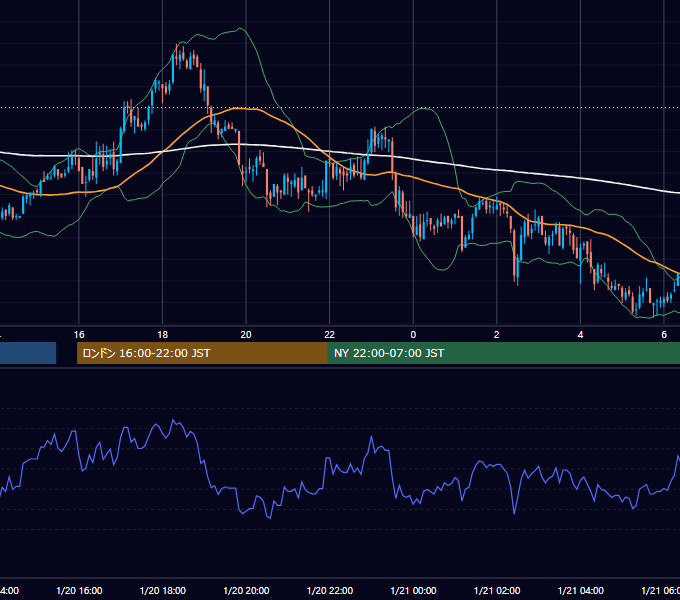Click the 1/20 22:00 time label
The image size is (680, 600).
[x=330, y=590]
